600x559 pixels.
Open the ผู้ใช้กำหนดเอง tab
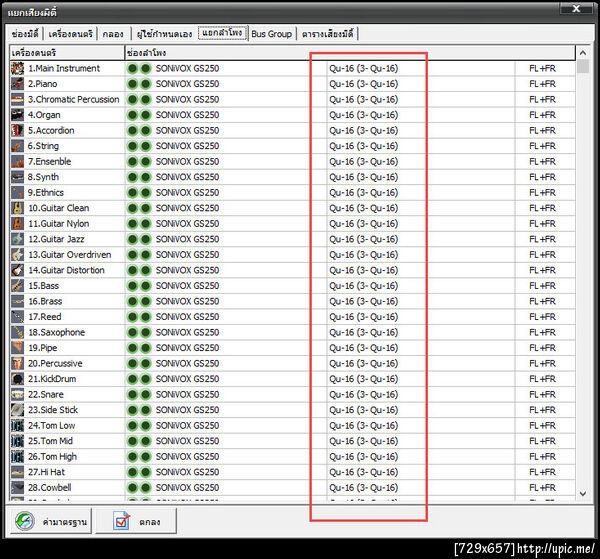pyautogui.click(x=164, y=34)
